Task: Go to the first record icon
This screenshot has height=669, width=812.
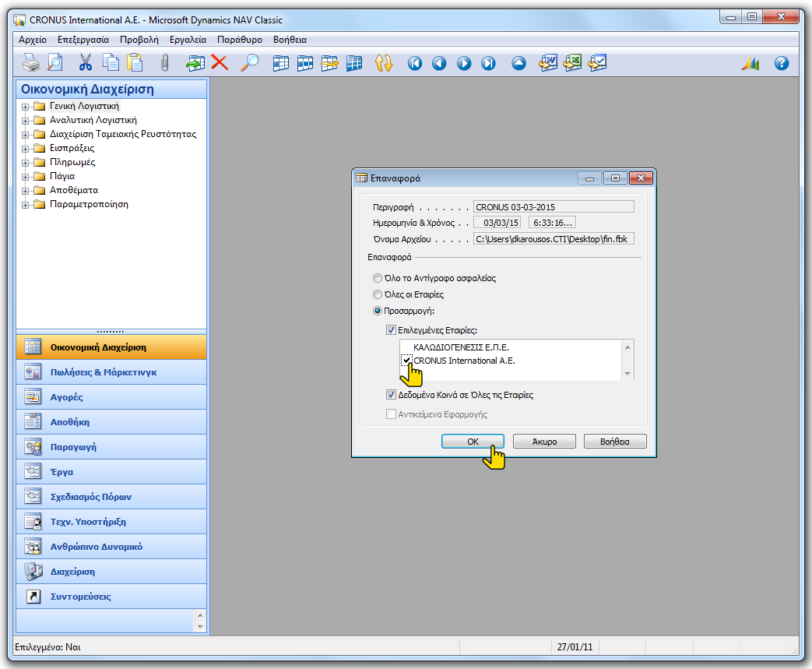Action: [x=414, y=63]
